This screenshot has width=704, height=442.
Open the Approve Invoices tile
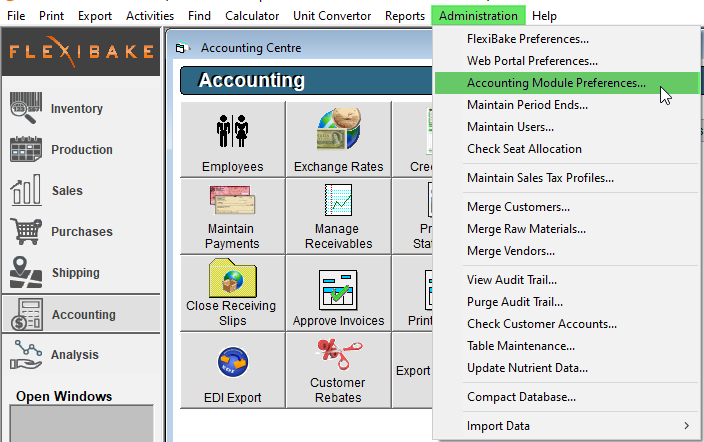(339, 293)
